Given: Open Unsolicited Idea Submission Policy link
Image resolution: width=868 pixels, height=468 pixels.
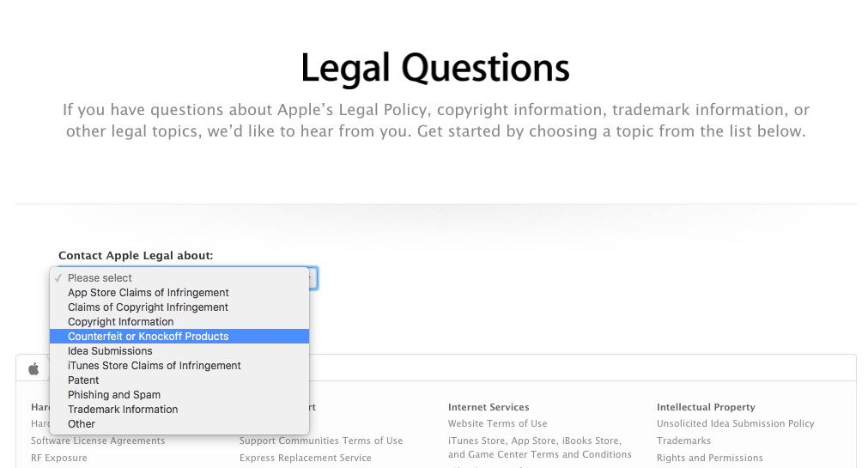Looking at the screenshot, I should 735,423.
